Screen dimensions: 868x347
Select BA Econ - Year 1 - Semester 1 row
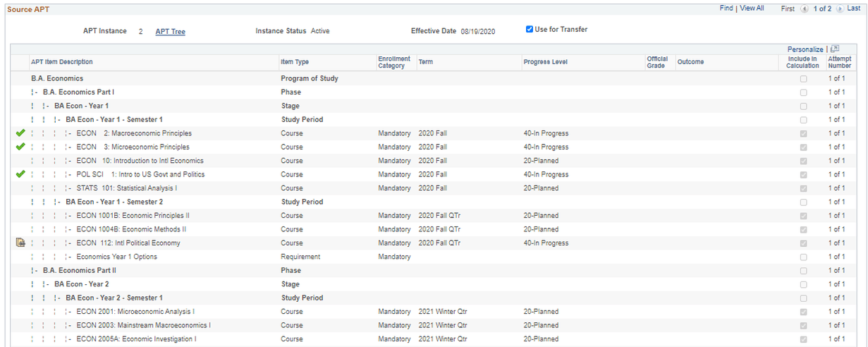coord(114,120)
